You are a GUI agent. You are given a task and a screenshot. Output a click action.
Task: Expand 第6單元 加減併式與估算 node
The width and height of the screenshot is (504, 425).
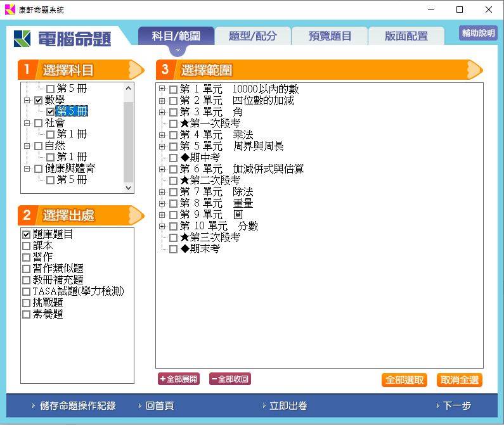click(162, 169)
